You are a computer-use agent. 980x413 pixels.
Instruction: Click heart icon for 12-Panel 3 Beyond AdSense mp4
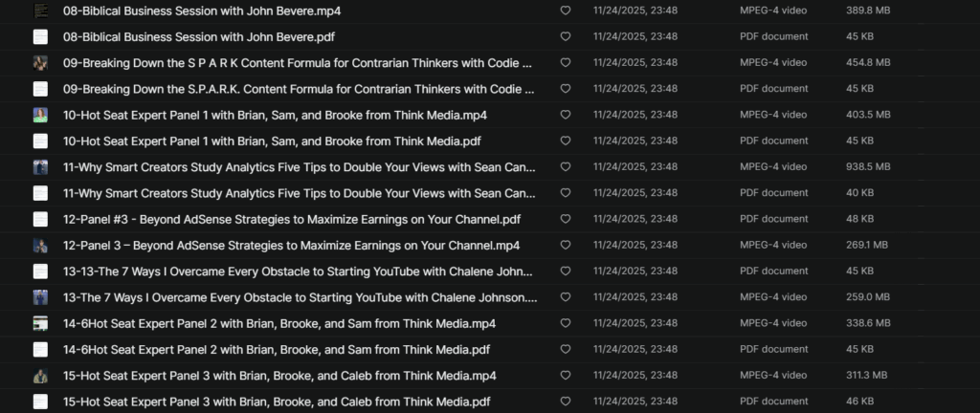tap(565, 245)
